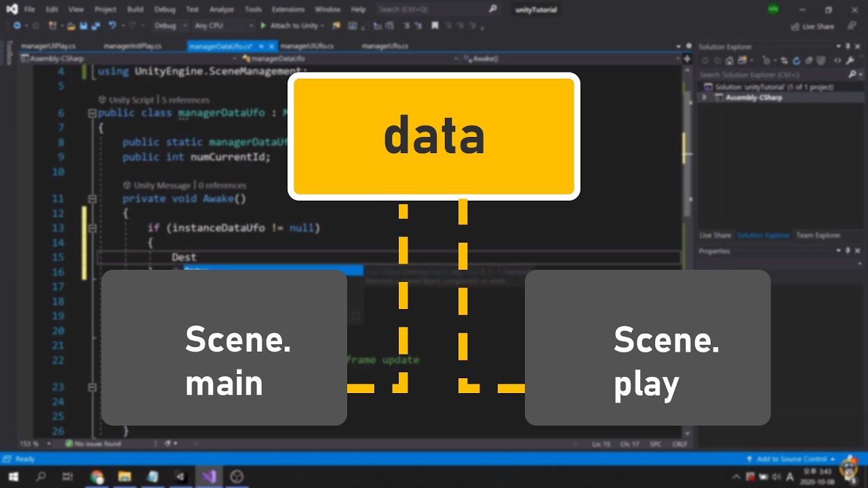Open the Tools menu
The width and height of the screenshot is (868, 488).
[x=253, y=9]
